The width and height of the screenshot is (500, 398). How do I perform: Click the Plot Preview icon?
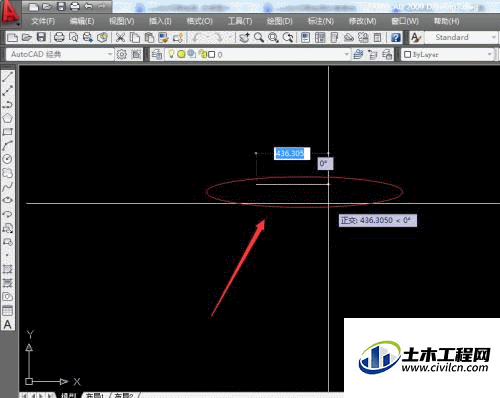pos(73,37)
